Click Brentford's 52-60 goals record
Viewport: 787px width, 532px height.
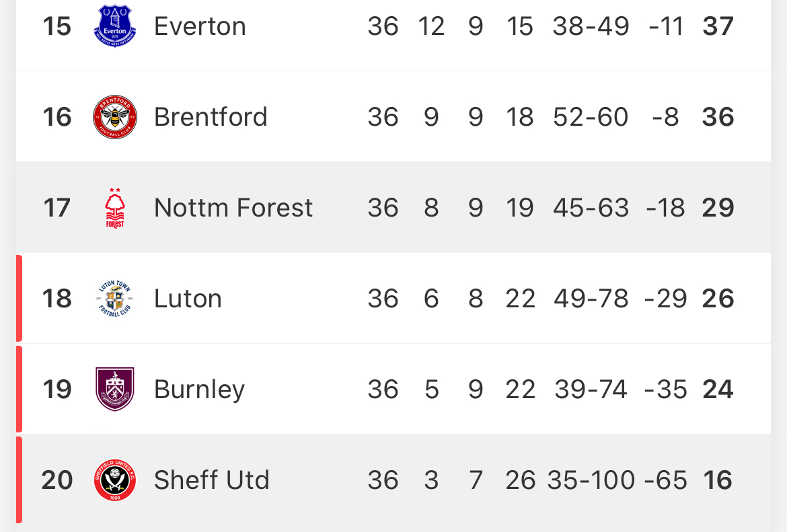coord(591,117)
